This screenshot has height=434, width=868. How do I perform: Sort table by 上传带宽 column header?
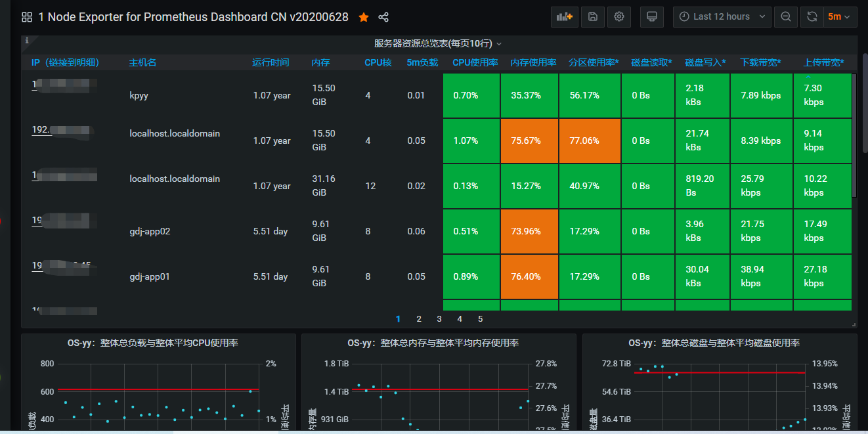(823, 62)
